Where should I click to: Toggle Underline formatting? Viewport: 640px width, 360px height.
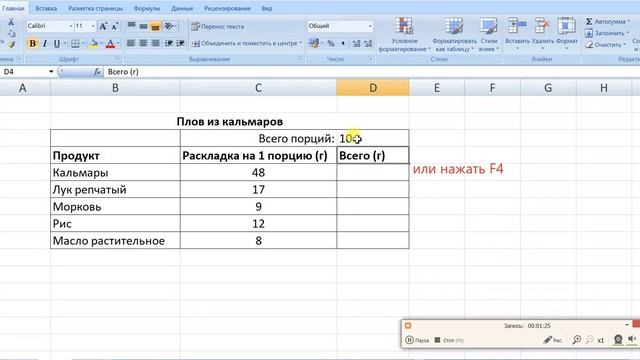click(x=57, y=43)
